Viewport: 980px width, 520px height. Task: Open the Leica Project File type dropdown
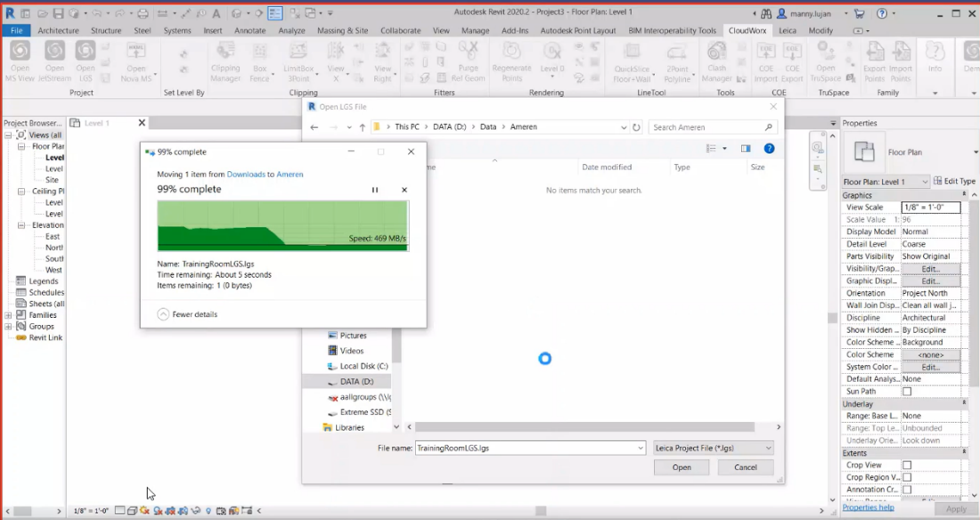coord(714,448)
